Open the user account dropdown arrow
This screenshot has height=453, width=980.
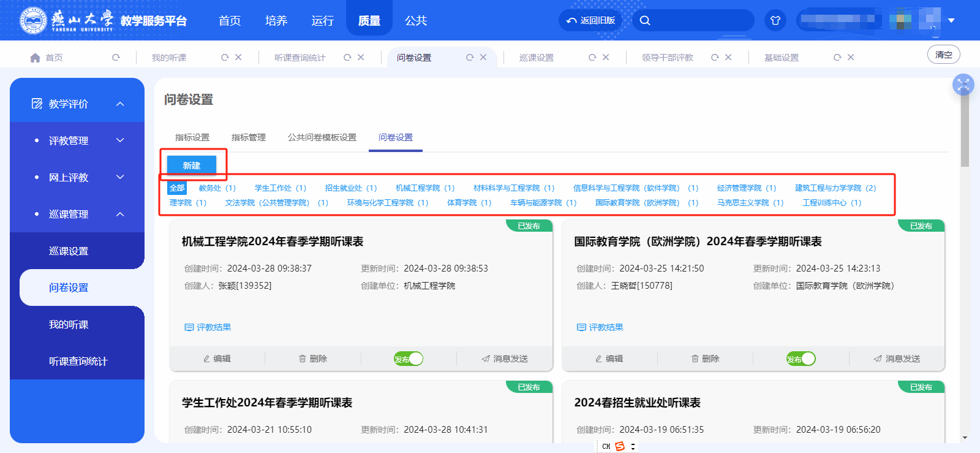tap(951, 20)
